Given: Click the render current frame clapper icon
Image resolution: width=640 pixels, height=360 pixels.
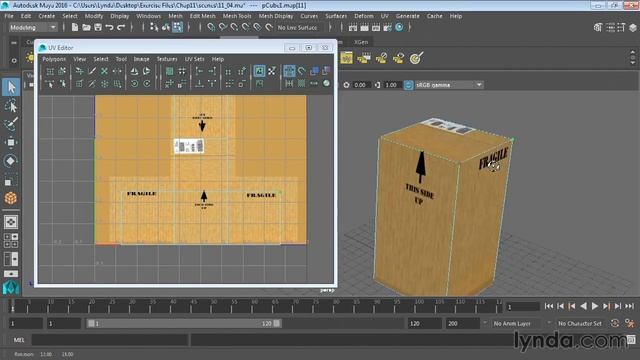Looking at the screenshot, I should point(364,27).
